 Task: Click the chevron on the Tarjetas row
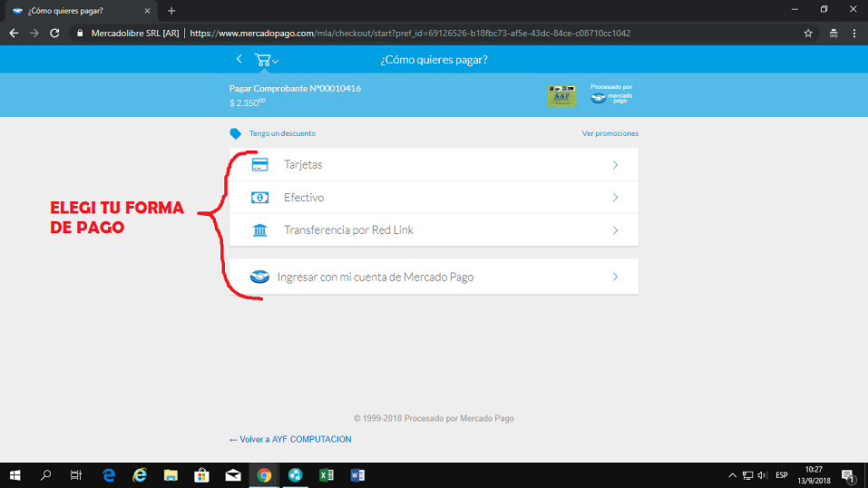coord(615,164)
